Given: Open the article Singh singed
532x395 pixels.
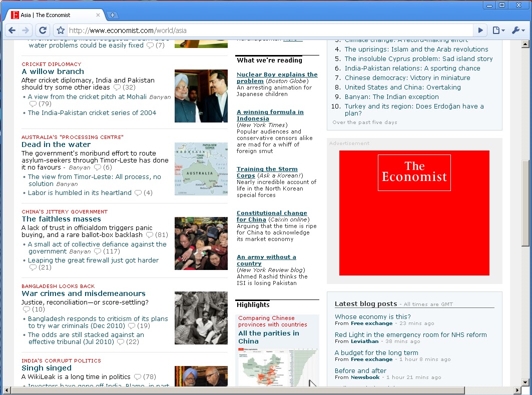Looking at the screenshot, I should 47,368.
